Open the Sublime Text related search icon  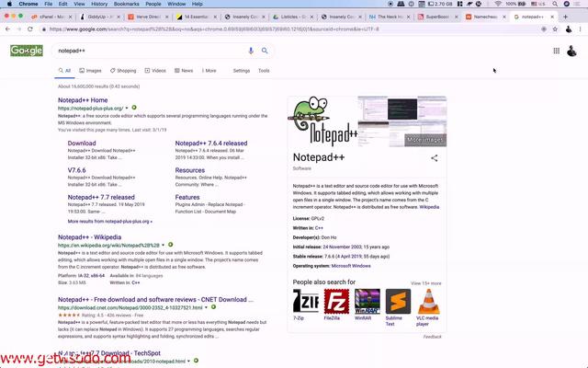[x=398, y=301]
